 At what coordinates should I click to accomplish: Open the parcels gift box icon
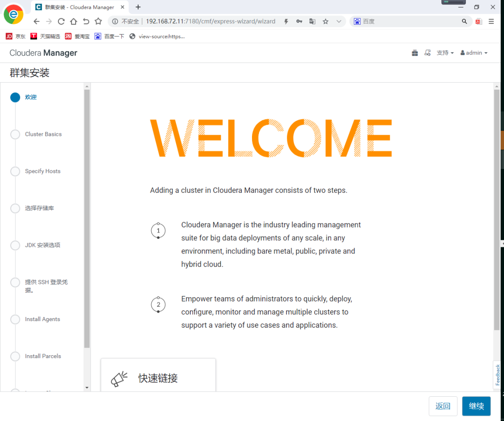coord(415,53)
